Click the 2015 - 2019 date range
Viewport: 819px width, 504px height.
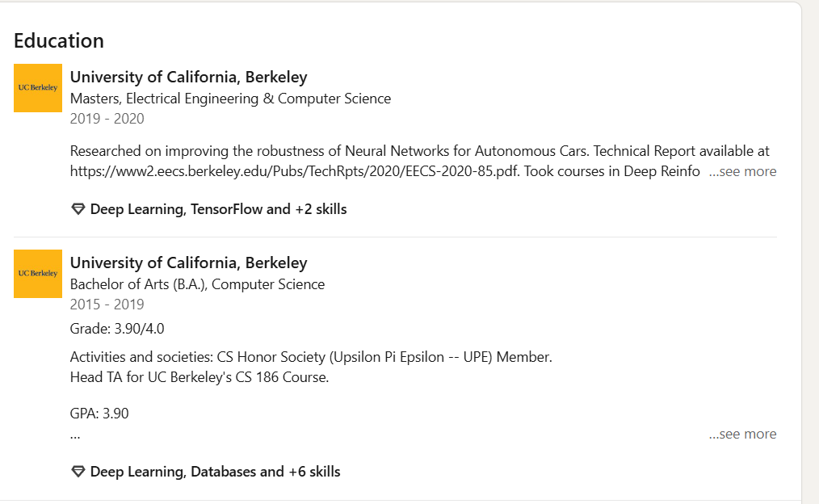click(107, 304)
